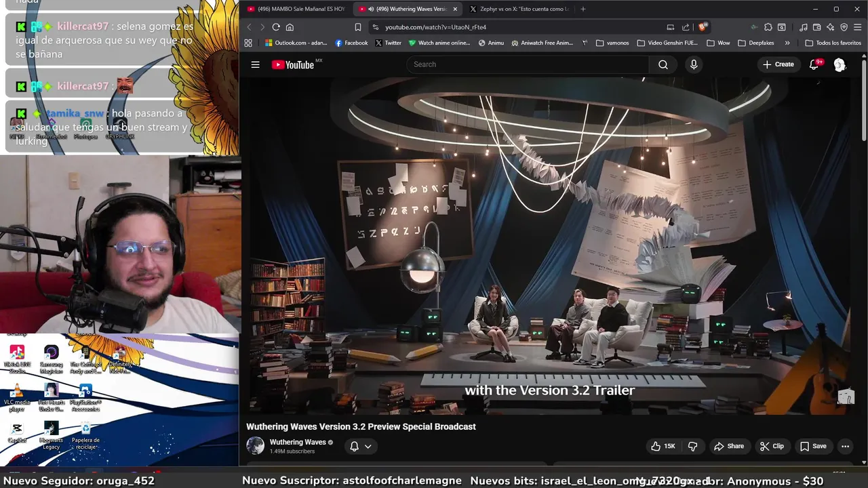
Task: Show more bookmarks via the chevron
Action: 787,43
